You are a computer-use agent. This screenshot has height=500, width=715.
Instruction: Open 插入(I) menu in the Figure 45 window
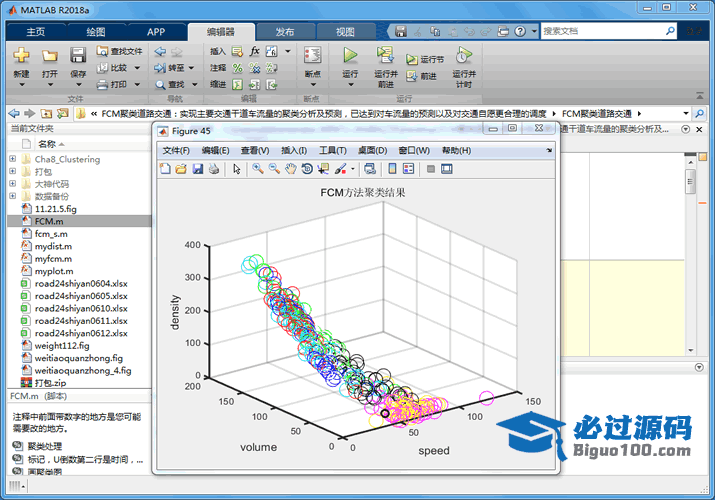(x=294, y=150)
